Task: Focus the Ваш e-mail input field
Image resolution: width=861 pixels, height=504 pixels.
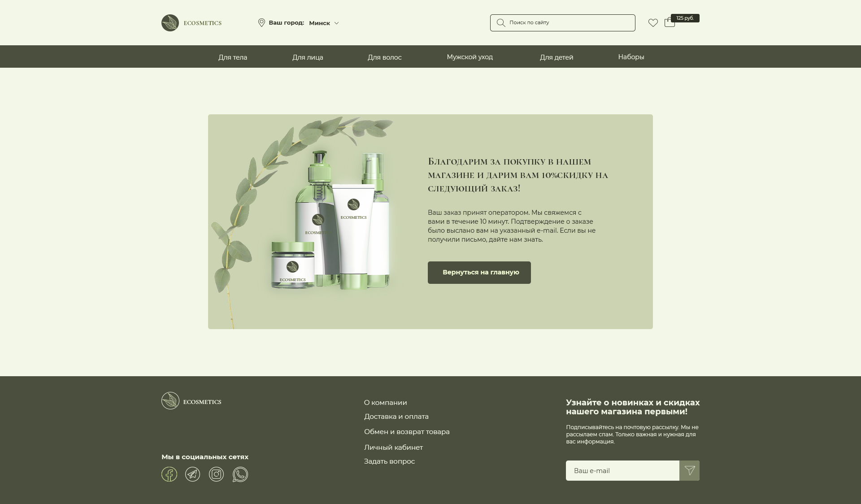Action: coord(622,471)
